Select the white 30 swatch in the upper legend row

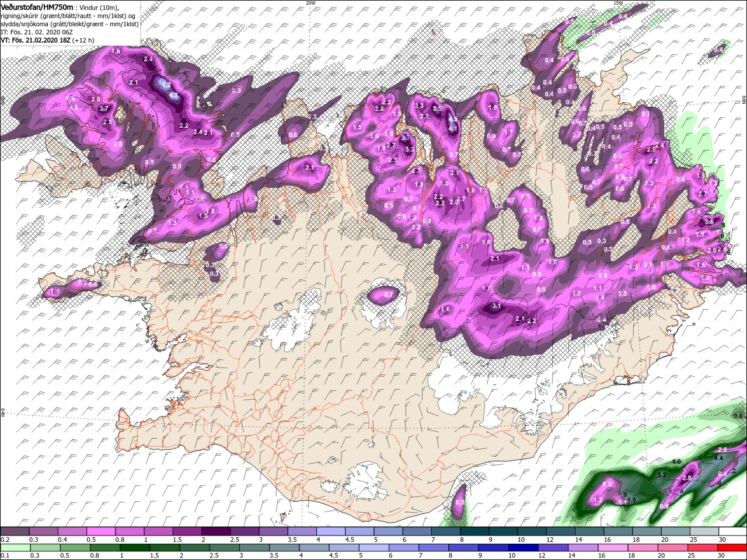tap(732, 531)
